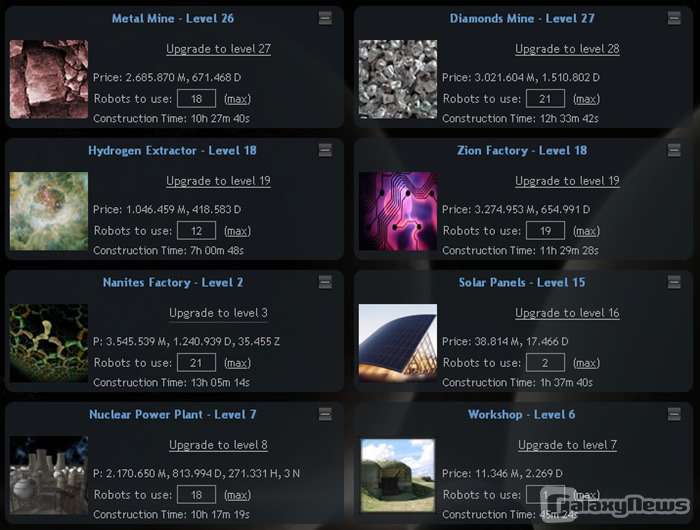The width and height of the screenshot is (700, 530).
Task: Click the Nanites Factory building image
Action: [x=49, y=343]
